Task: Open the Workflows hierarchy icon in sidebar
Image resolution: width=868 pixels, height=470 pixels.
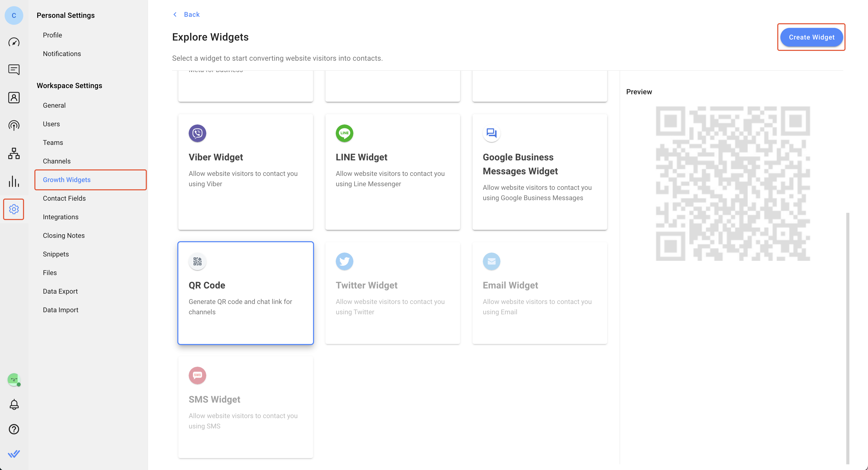Action: point(14,153)
